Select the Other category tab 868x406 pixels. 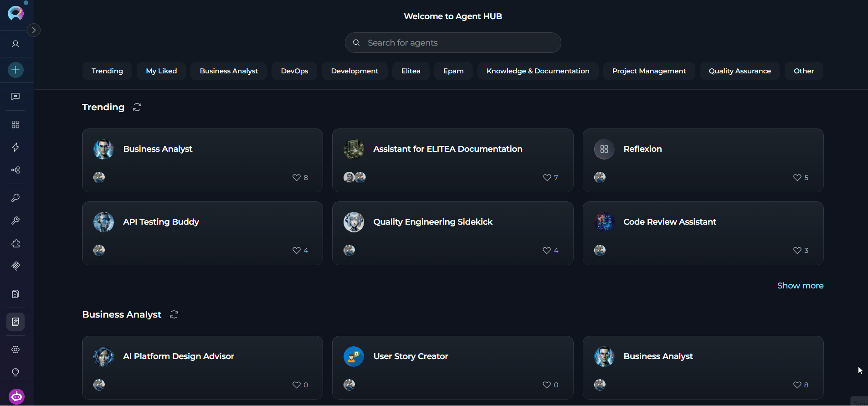(x=804, y=71)
